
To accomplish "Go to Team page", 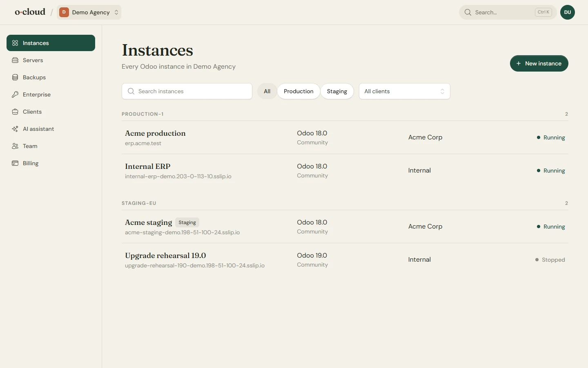I will click(x=51, y=146).
